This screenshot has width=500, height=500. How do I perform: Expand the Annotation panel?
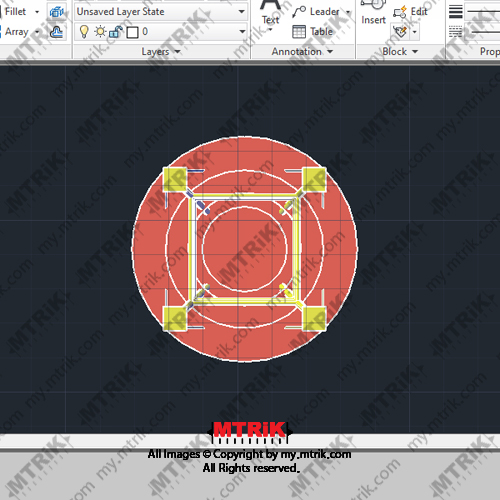coord(302,52)
